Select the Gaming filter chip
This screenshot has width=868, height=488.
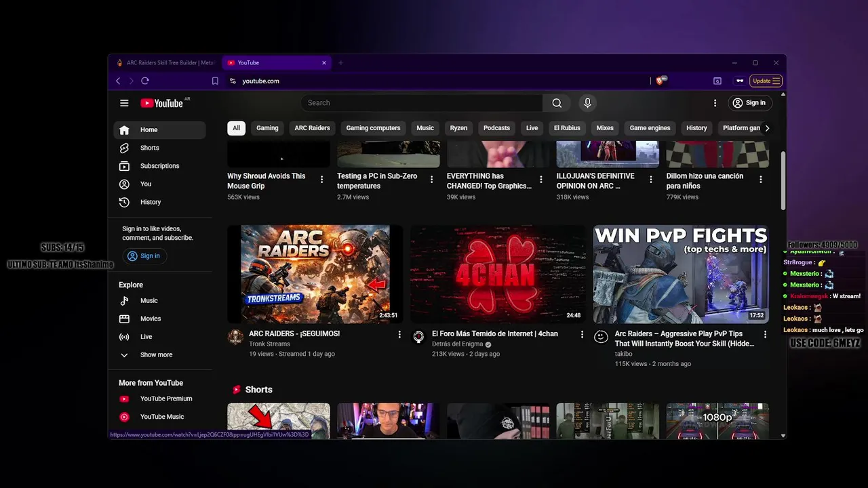tap(267, 128)
